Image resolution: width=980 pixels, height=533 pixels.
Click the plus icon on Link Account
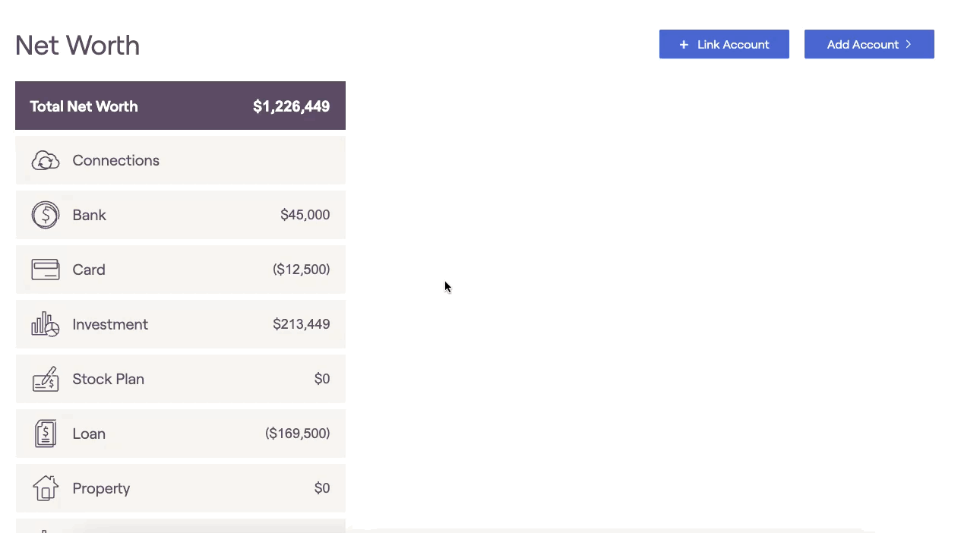(x=684, y=45)
